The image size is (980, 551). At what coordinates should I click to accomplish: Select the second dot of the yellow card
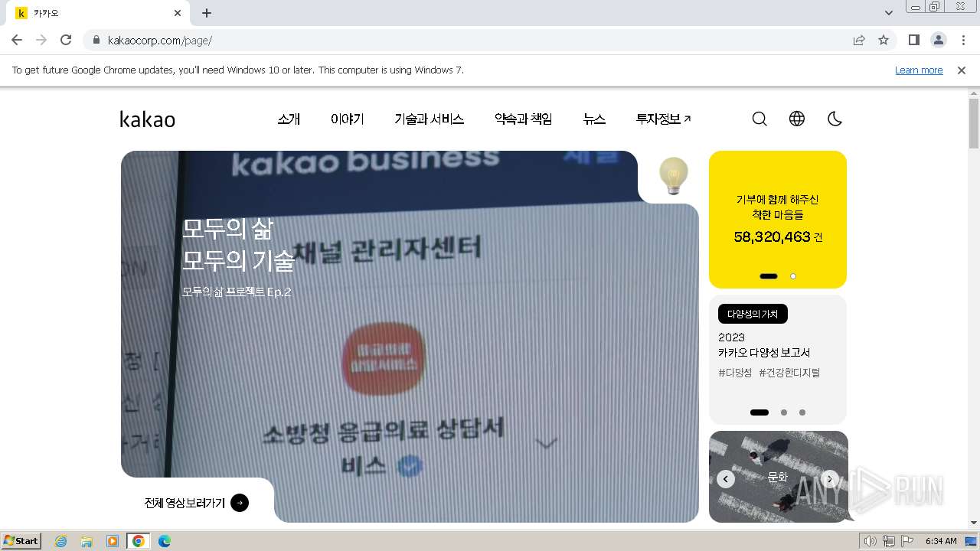click(x=793, y=276)
